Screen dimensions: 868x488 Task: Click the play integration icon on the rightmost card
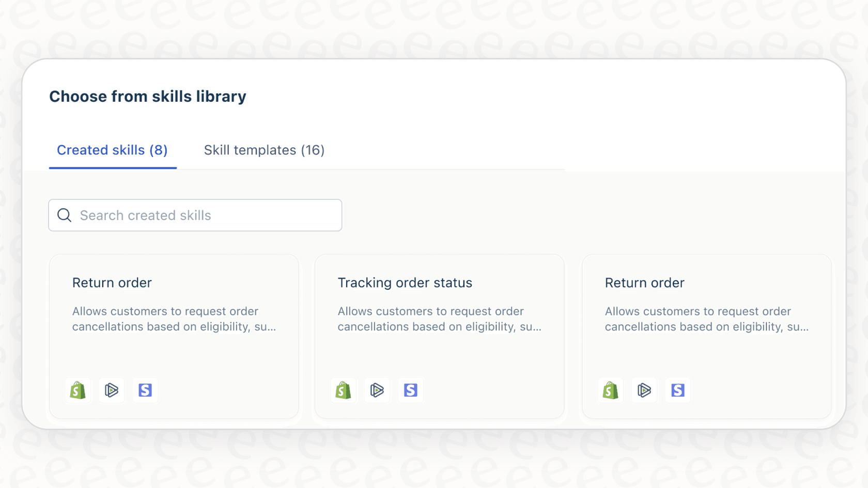pos(644,390)
